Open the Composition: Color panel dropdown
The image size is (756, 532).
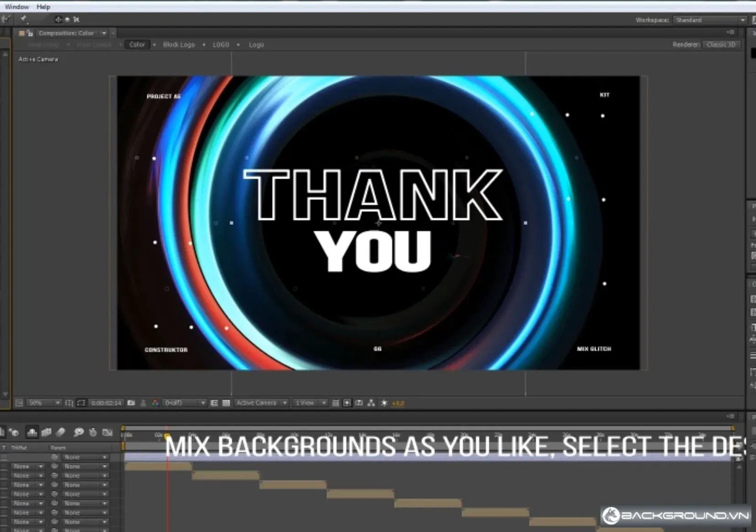point(104,33)
